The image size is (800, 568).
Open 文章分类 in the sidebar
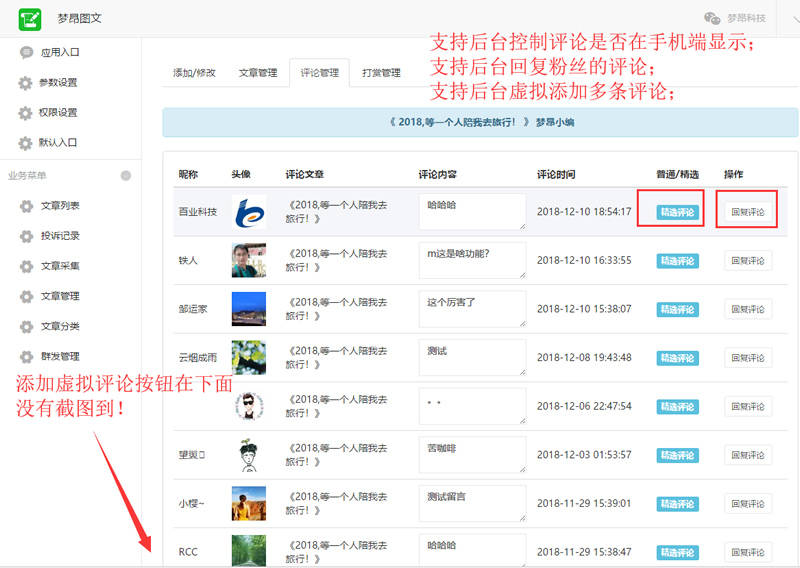click(60, 326)
